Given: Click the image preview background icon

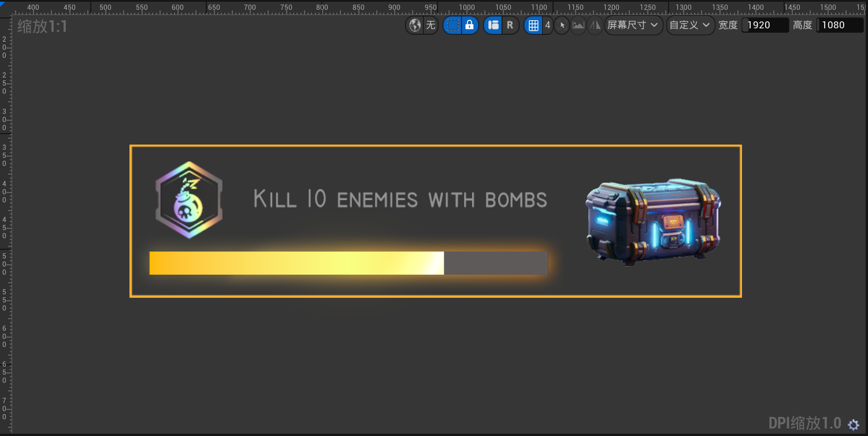Looking at the screenshot, I should [578, 25].
